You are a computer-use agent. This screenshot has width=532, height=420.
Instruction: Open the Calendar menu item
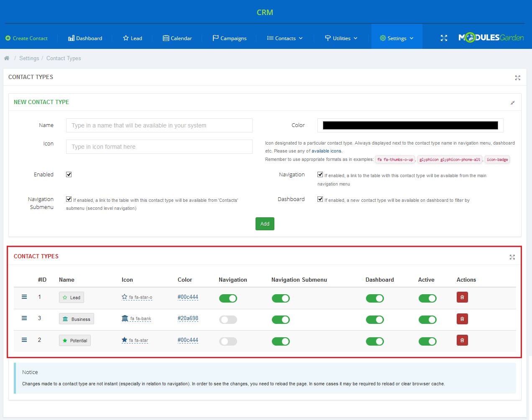(177, 38)
